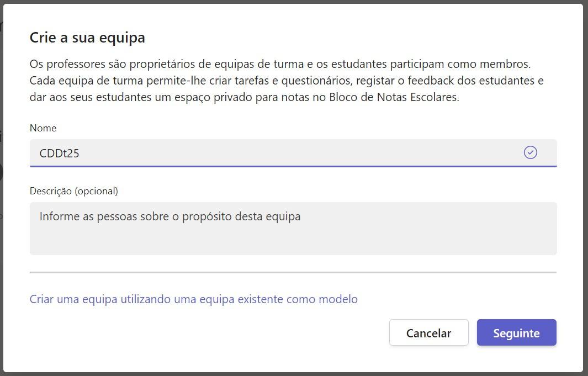Focus the Nome field containing CDDt25
This screenshot has height=376, width=588.
click(276, 153)
